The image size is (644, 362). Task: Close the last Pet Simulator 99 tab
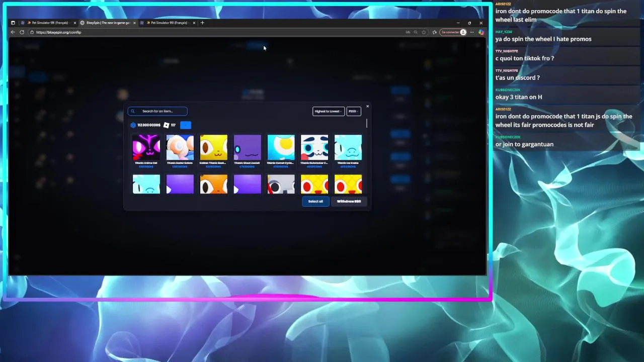pos(194,23)
